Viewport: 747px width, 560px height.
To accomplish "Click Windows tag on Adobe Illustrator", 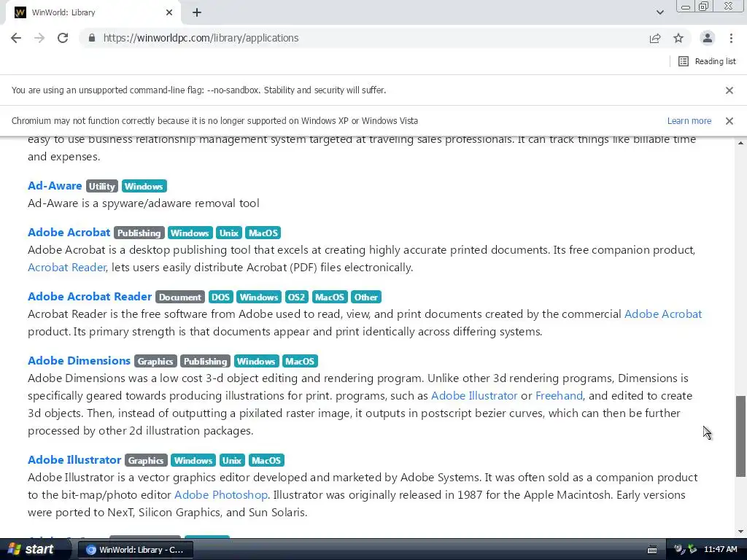I will click(x=193, y=461).
